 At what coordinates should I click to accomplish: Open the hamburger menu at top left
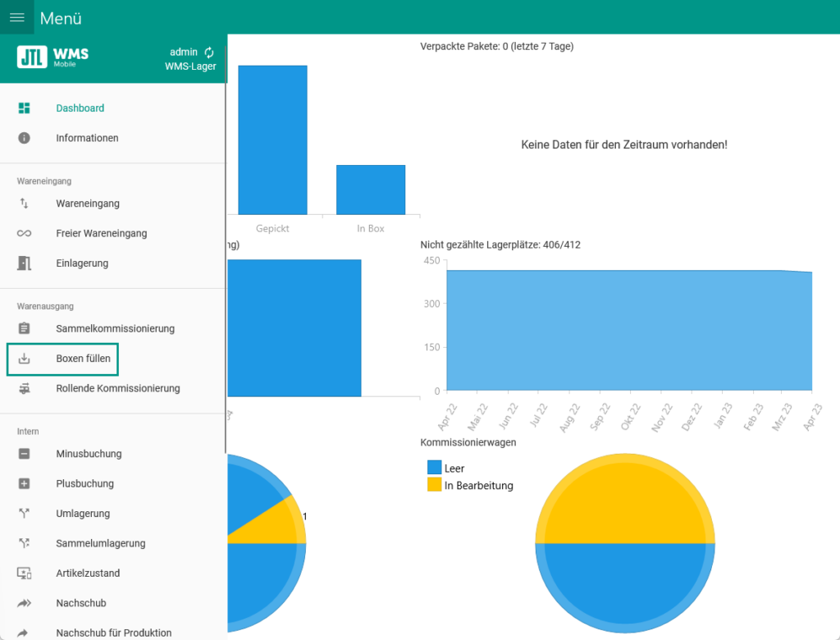(x=16, y=16)
